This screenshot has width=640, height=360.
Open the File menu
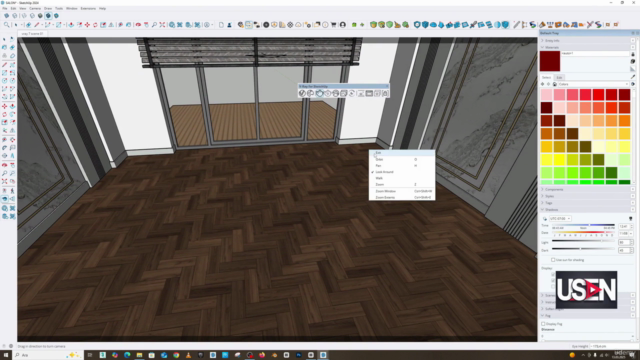tap(5, 8)
